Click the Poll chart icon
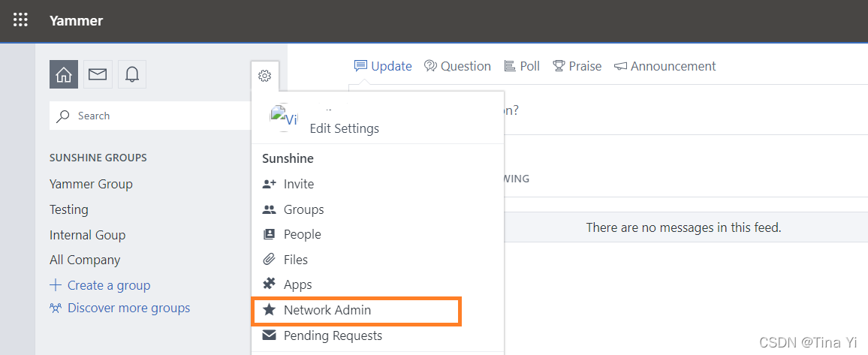 (510, 66)
